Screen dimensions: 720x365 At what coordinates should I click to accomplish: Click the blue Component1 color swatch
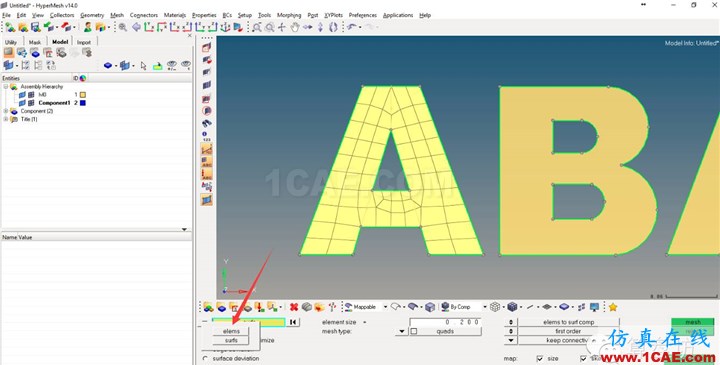(x=83, y=103)
